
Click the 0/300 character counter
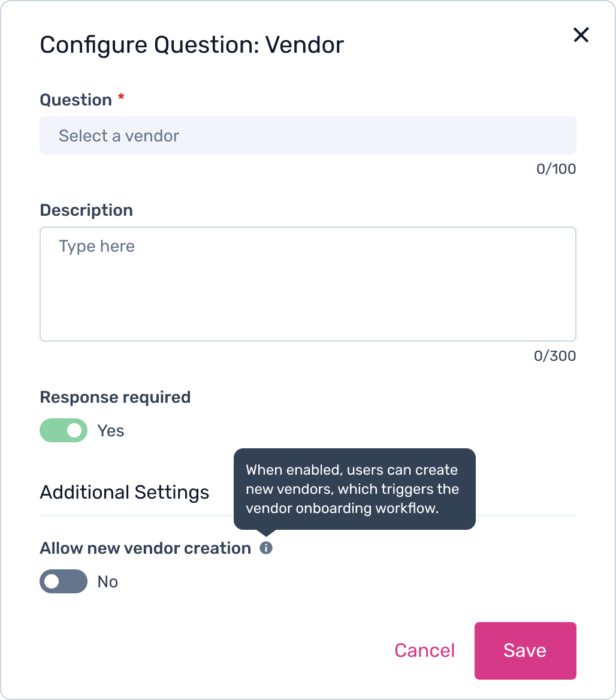[554, 356]
